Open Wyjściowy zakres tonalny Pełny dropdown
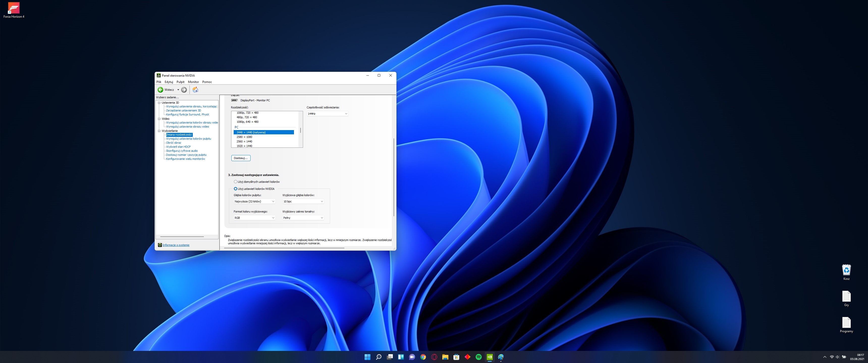The width and height of the screenshot is (868, 363). coord(303,218)
